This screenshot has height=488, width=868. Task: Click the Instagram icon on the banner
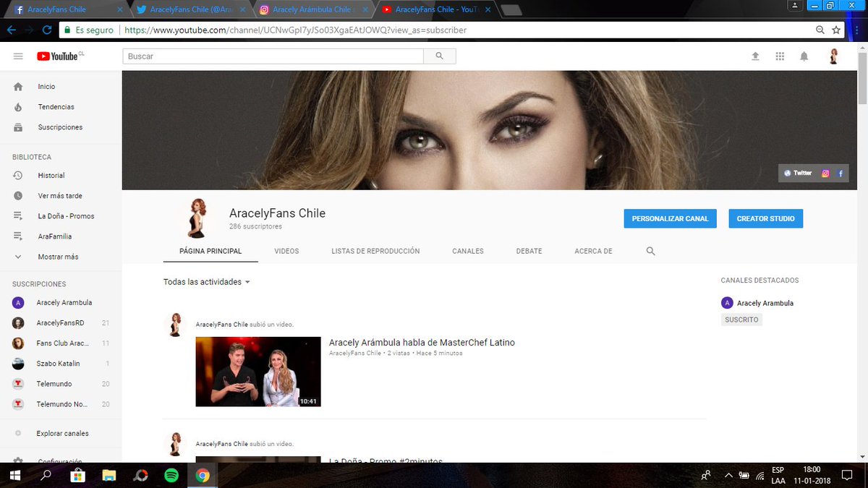click(825, 174)
